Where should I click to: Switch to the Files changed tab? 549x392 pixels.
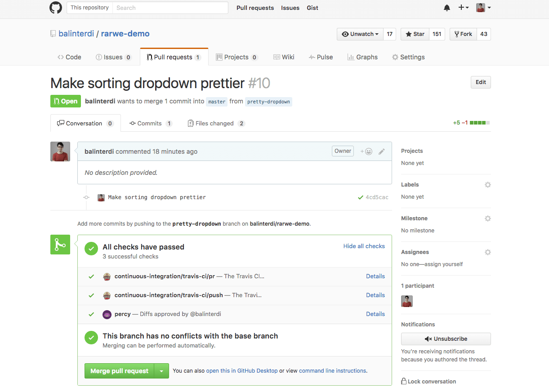pyautogui.click(x=216, y=123)
